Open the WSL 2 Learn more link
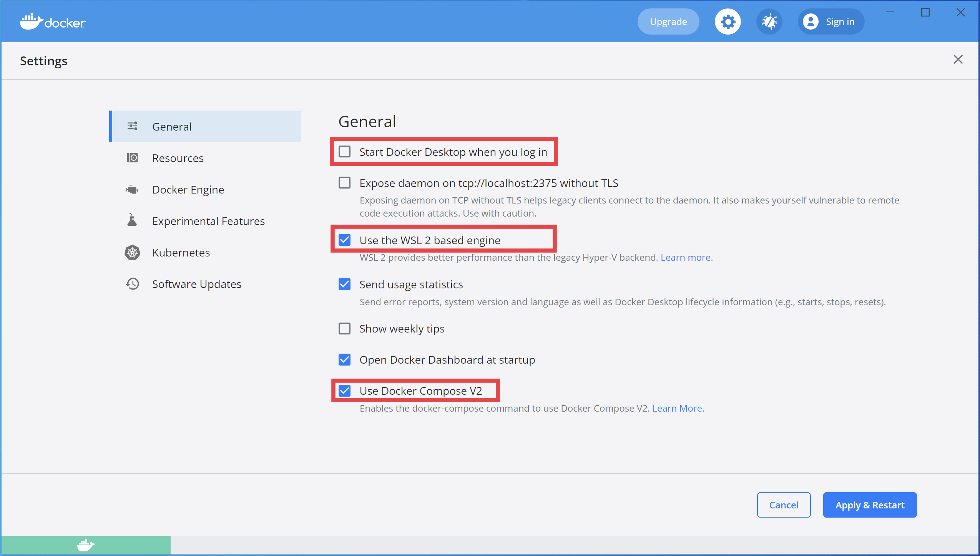The width and height of the screenshot is (980, 556). [685, 258]
